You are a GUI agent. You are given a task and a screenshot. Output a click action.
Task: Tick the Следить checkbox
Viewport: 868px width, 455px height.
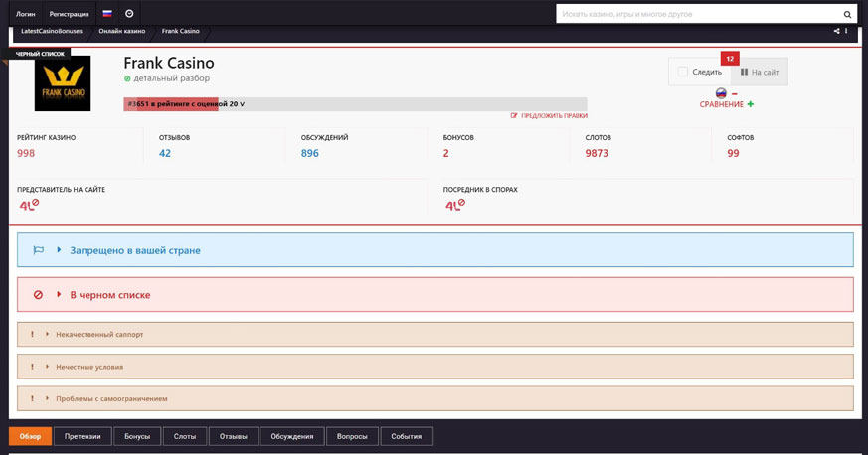click(x=682, y=72)
